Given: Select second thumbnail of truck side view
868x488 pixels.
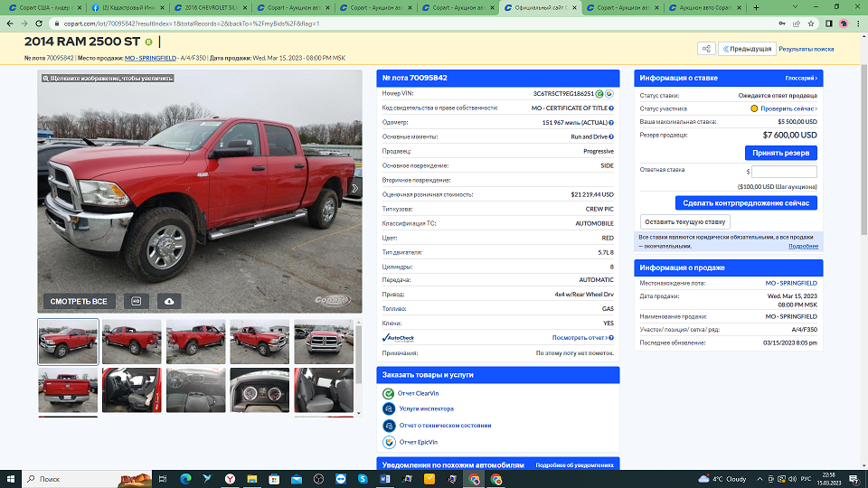Looking at the screenshot, I should pos(132,342).
